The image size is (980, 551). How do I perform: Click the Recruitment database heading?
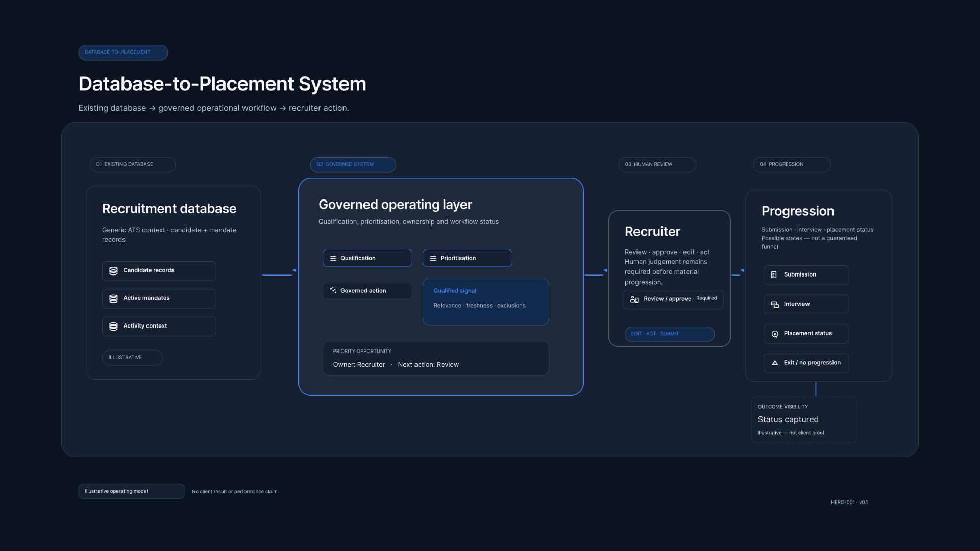[x=169, y=209]
